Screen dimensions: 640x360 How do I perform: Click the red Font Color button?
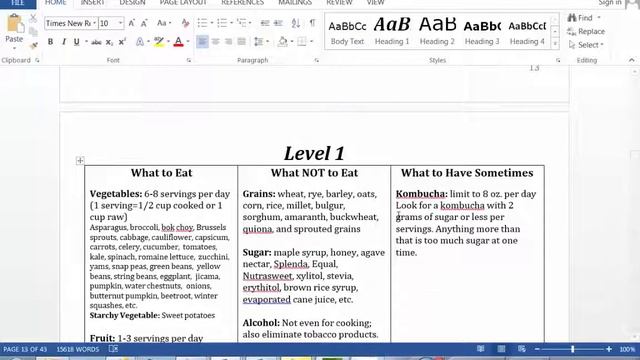click(x=178, y=42)
